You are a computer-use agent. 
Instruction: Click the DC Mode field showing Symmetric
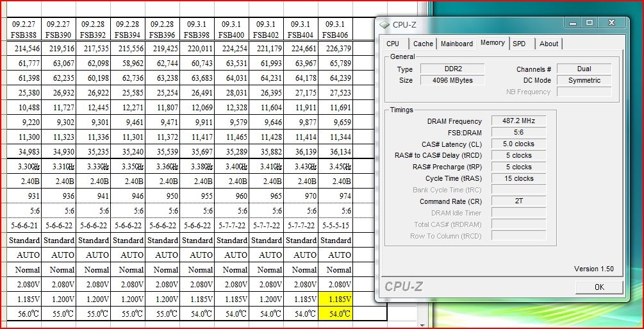584,80
